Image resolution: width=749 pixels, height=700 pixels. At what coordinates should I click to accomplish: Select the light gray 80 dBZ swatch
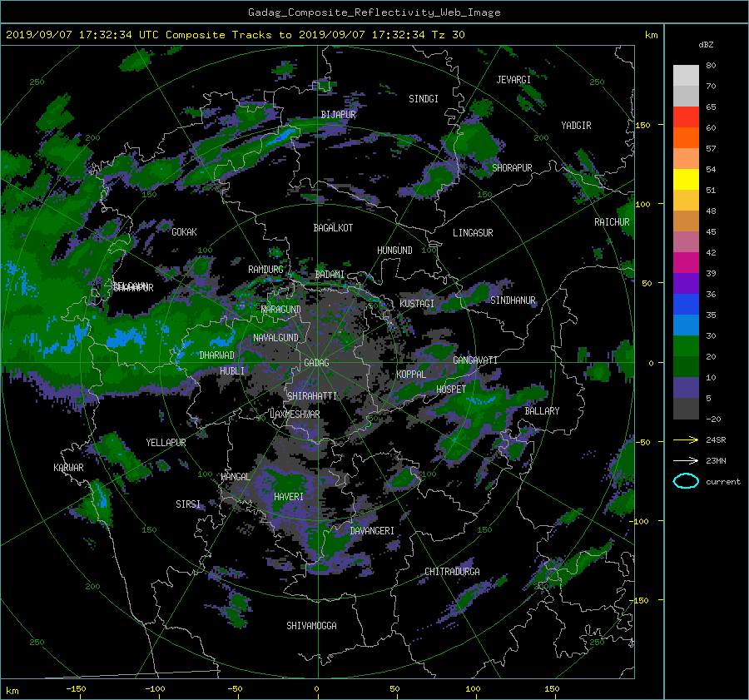tap(686, 75)
